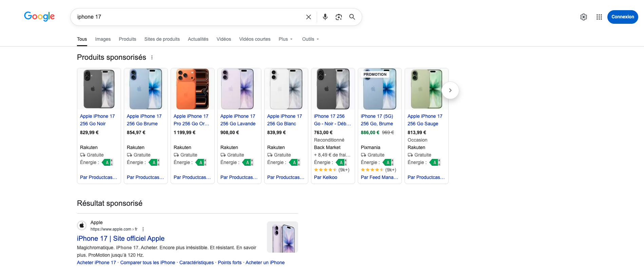The height and width of the screenshot is (272, 644).
Task: Sign in with the Connexion button
Action: coord(623,17)
